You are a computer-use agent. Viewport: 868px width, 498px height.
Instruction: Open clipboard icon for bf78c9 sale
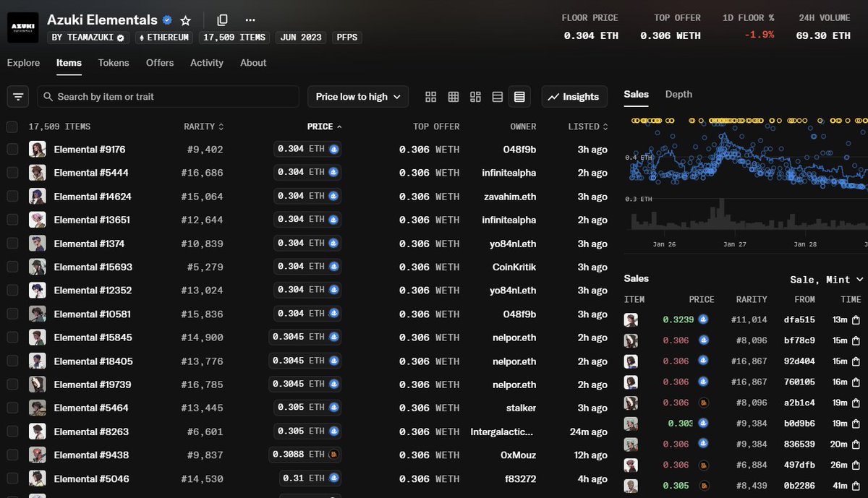[856, 340]
